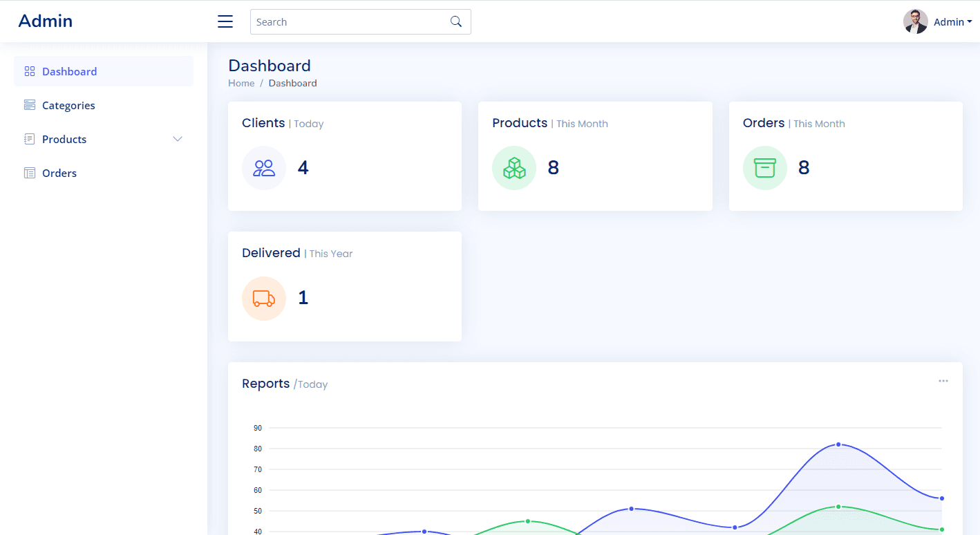
Task: Click the Clients count 4
Action: pyautogui.click(x=303, y=168)
